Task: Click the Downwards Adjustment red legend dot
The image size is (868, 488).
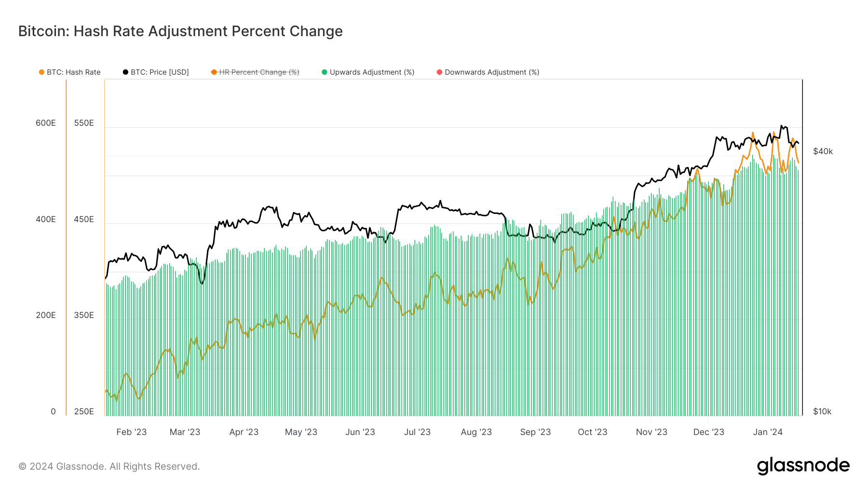Action: (439, 72)
